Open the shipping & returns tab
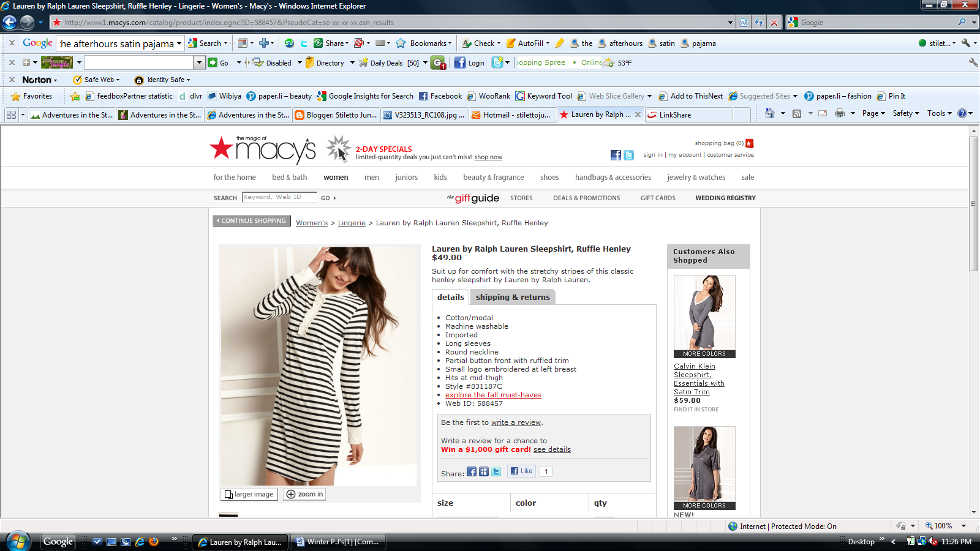The width and height of the screenshot is (980, 551). [x=513, y=297]
